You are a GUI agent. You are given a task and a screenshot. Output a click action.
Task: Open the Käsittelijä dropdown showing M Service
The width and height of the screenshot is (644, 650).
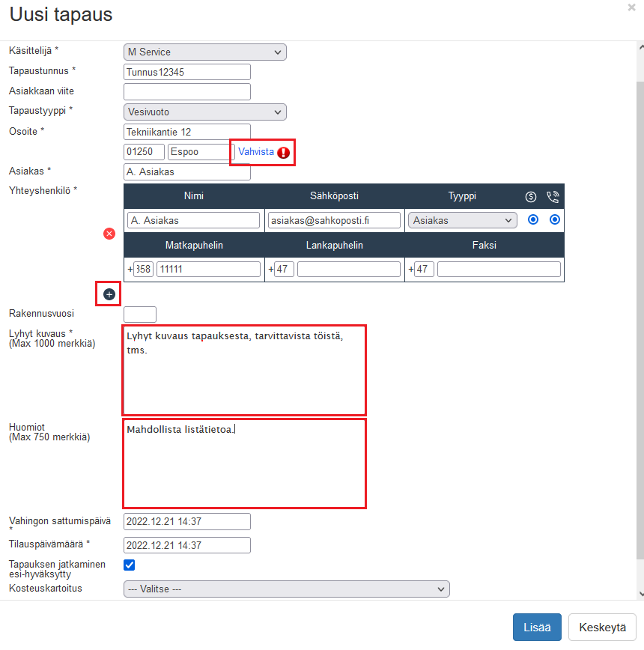point(204,52)
